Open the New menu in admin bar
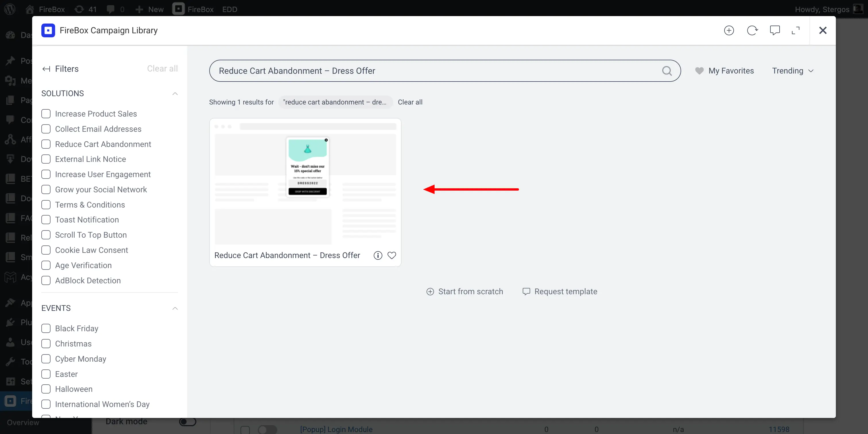Screen dimensions: 868x434 (x=150, y=9)
